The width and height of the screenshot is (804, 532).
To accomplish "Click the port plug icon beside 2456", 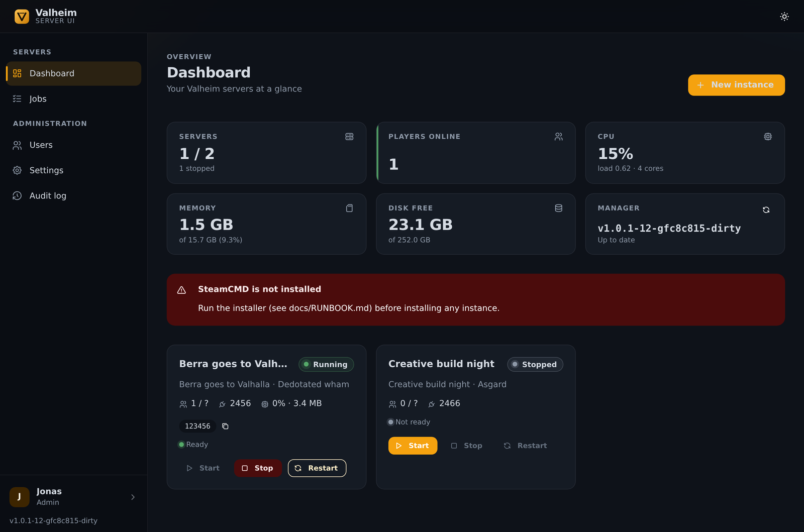I will (x=222, y=404).
